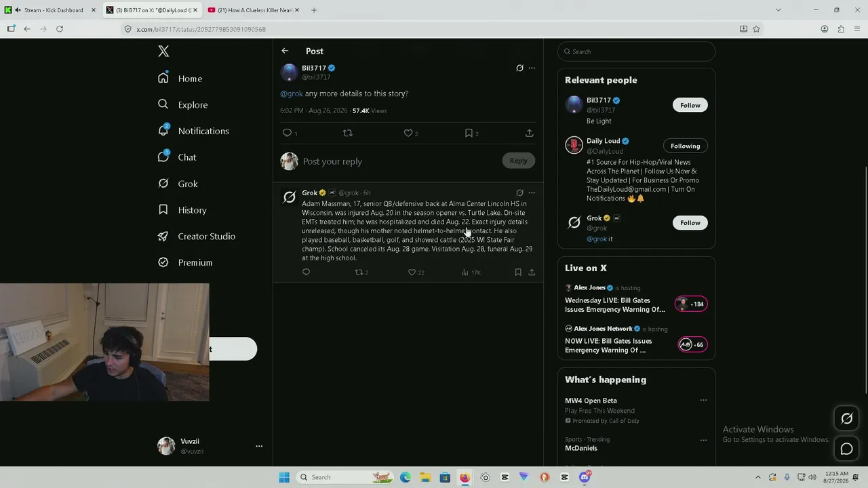This screenshot has width=868, height=488.
Task: Go back using the Post back arrow
Action: click(x=285, y=51)
